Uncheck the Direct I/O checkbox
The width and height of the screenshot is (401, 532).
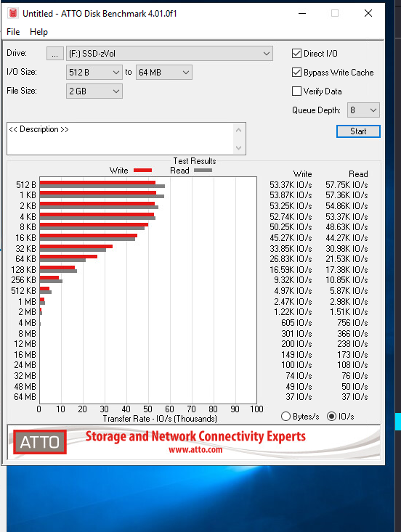click(x=296, y=54)
